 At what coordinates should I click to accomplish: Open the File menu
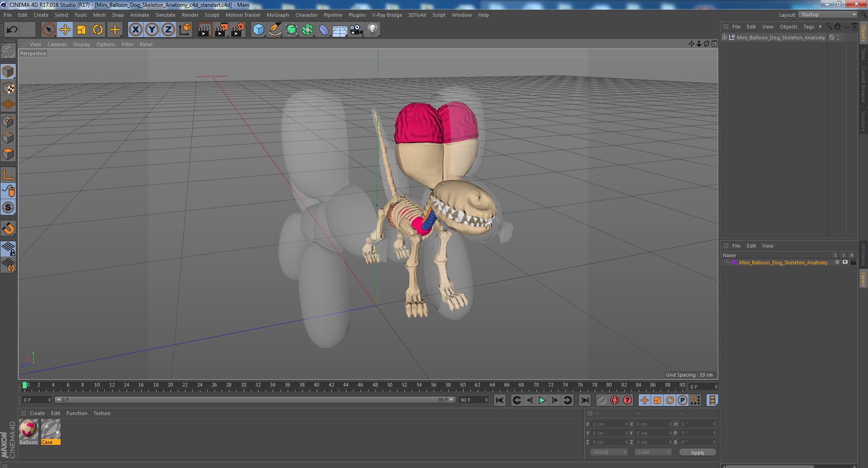(8, 15)
